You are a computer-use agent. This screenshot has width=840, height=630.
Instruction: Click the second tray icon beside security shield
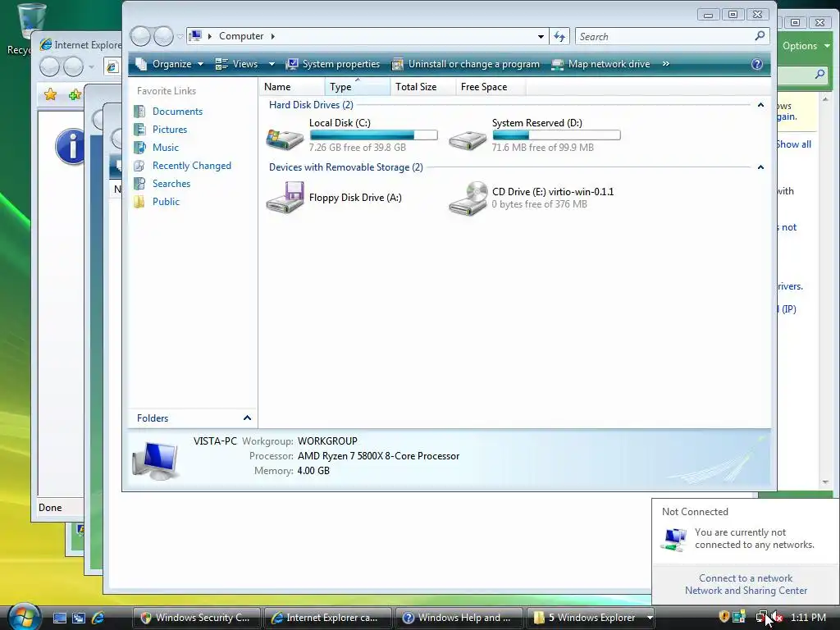739,617
